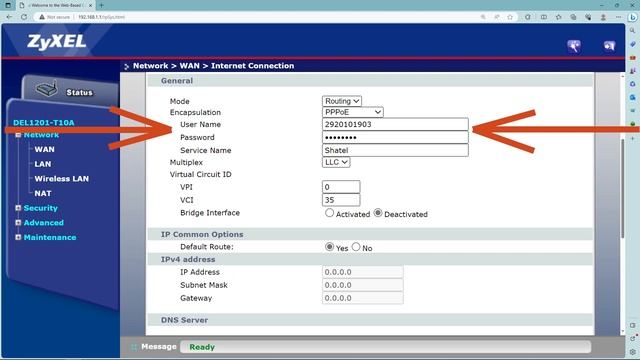Expand the Maintenance tree section
The height and width of the screenshot is (360, 640).
tap(18, 237)
